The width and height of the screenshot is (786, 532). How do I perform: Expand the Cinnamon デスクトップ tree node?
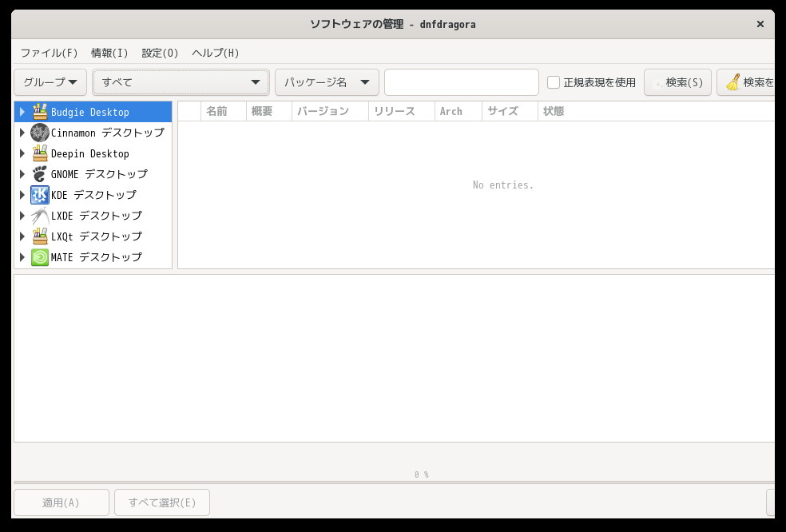pos(22,133)
